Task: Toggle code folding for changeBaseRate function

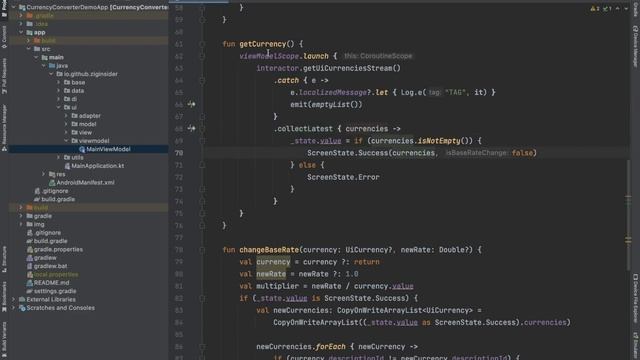Action: click(x=202, y=250)
